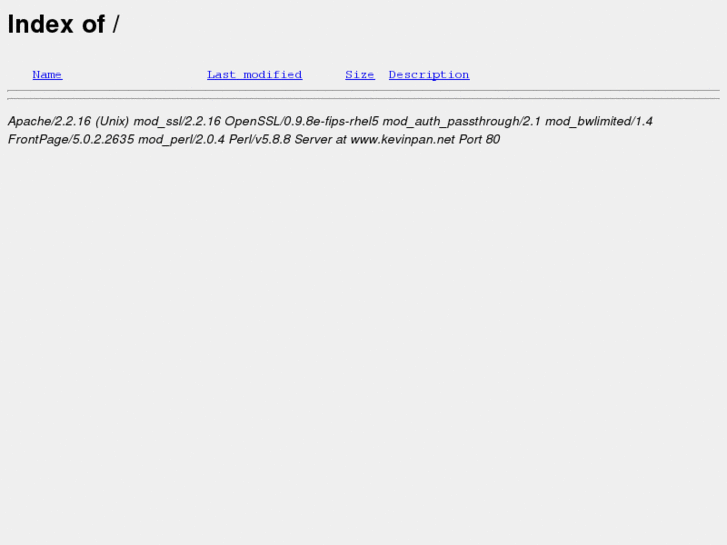The image size is (727, 545).
Task: Click the OpenSSL/0.9.8e-fips-rhel5 text
Action: (x=301, y=122)
